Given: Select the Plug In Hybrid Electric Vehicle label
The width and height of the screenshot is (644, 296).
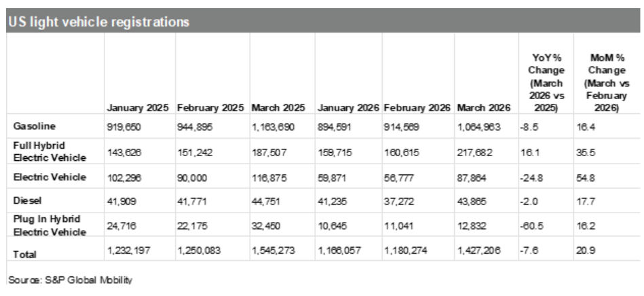Looking at the screenshot, I should click(x=50, y=225).
